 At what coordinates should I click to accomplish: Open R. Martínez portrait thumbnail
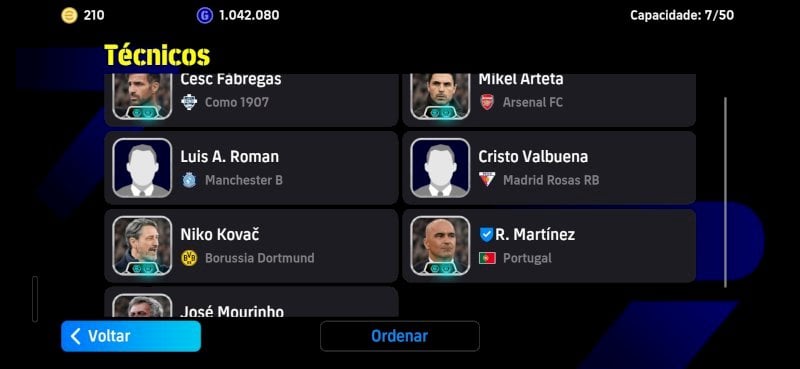(x=440, y=246)
